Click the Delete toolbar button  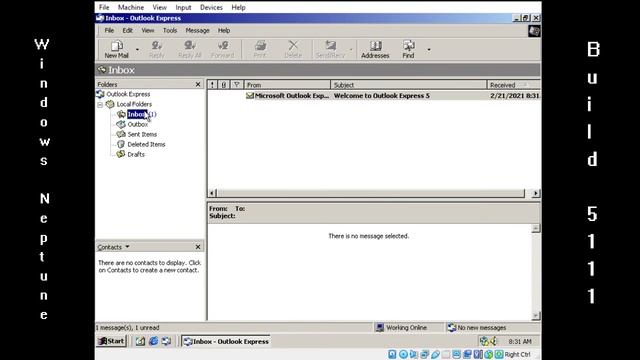pyautogui.click(x=293, y=49)
